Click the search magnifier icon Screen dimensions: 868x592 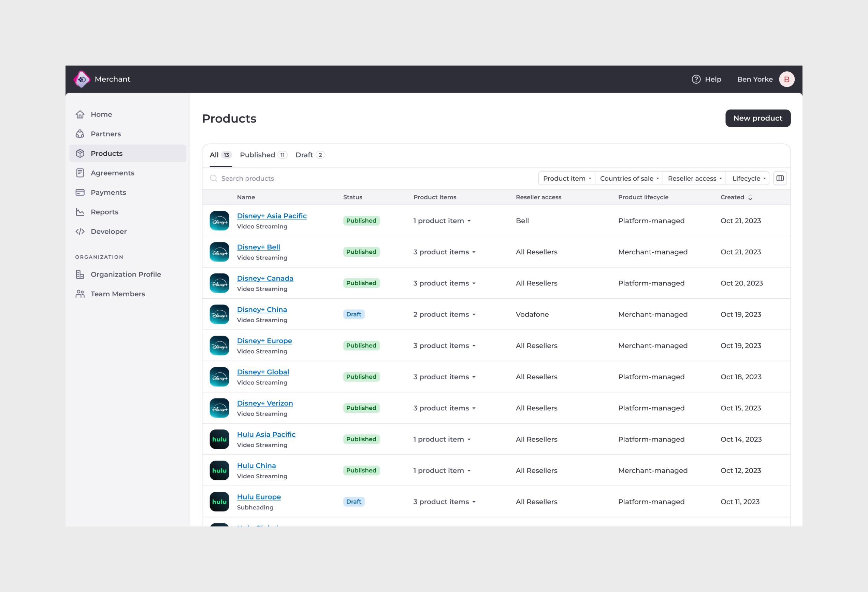(x=214, y=178)
